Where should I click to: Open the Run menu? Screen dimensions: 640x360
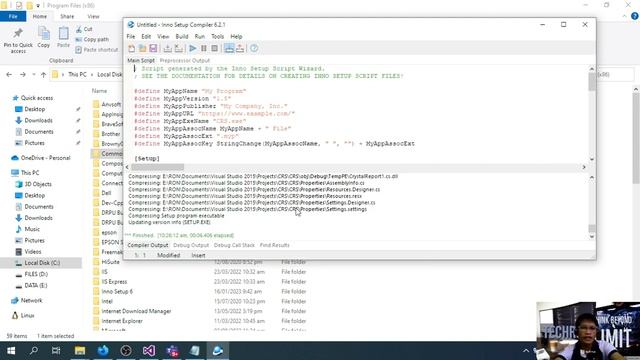[x=200, y=36]
